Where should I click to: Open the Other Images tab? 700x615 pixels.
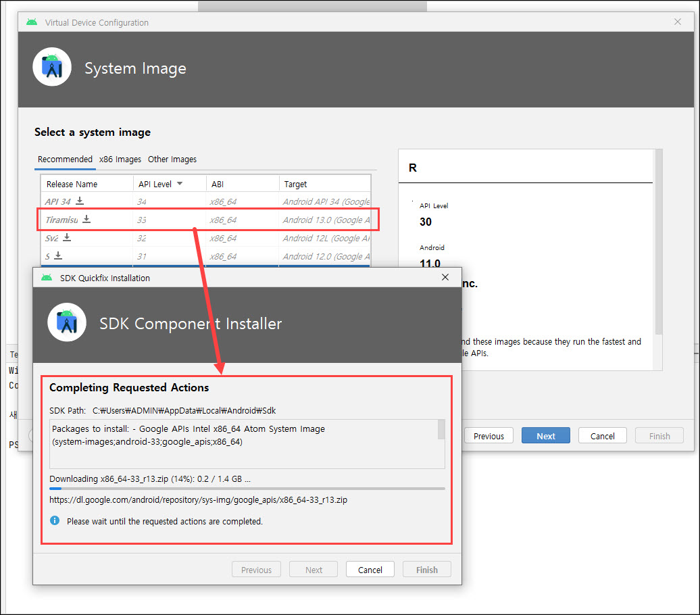(x=172, y=159)
